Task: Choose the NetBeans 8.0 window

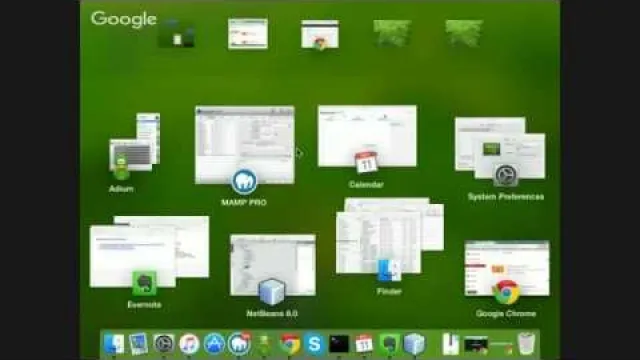Action: pyautogui.click(x=273, y=265)
